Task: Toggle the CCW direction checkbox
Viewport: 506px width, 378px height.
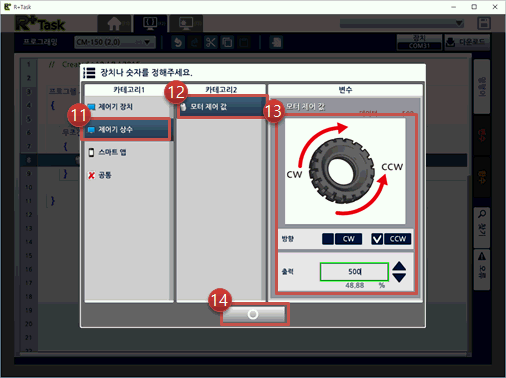Action: pyautogui.click(x=377, y=239)
